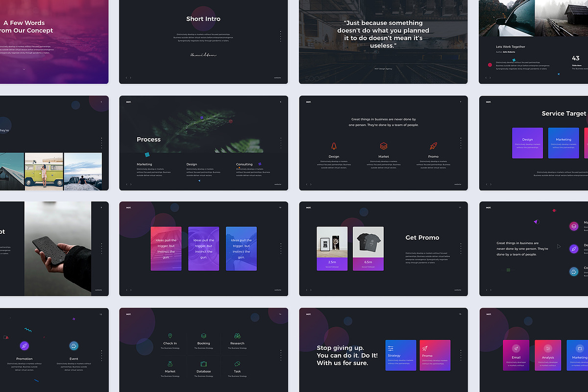Click the next arrow on the Ideas cards slide
588x392 pixels.
tap(130, 290)
